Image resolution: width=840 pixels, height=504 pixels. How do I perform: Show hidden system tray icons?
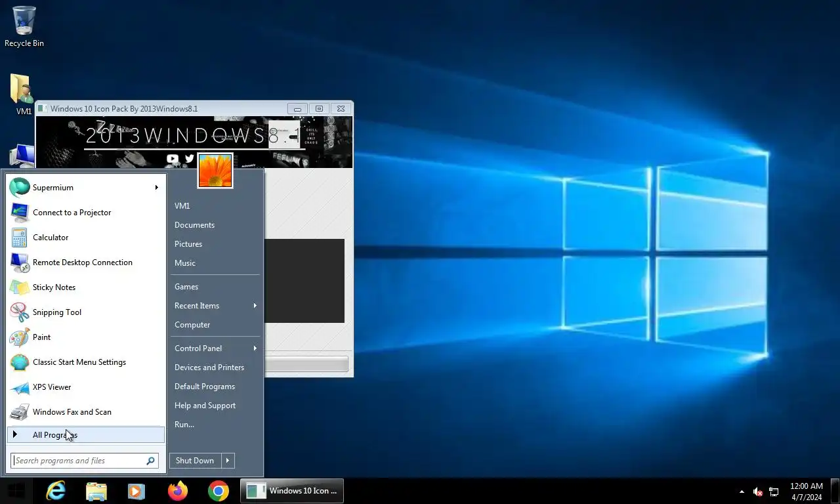pyautogui.click(x=742, y=492)
